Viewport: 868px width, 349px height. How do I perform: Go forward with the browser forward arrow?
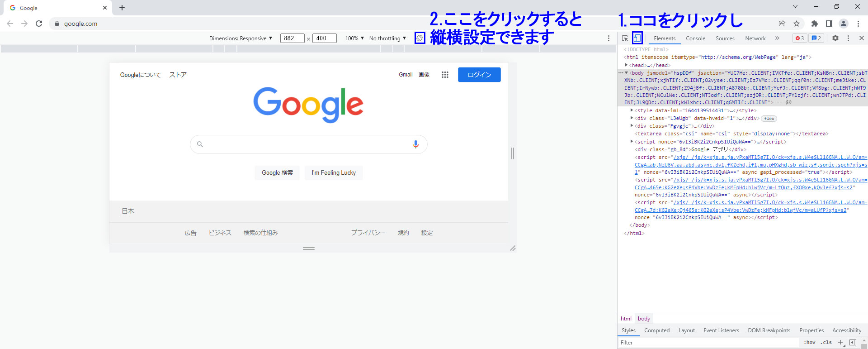(24, 24)
